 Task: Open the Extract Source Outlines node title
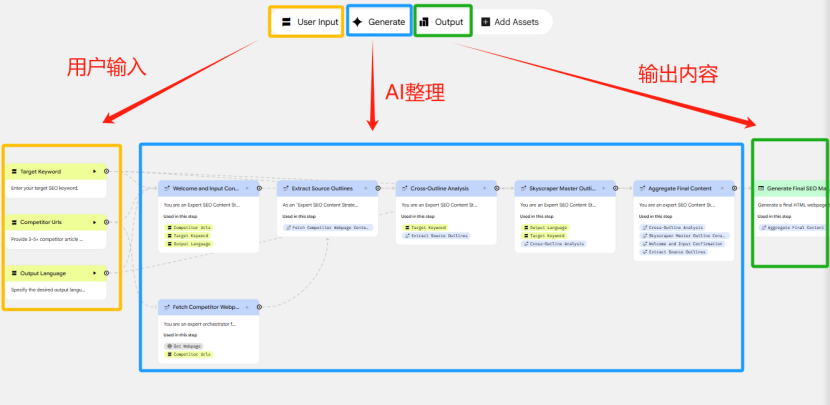click(x=322, y=188)
